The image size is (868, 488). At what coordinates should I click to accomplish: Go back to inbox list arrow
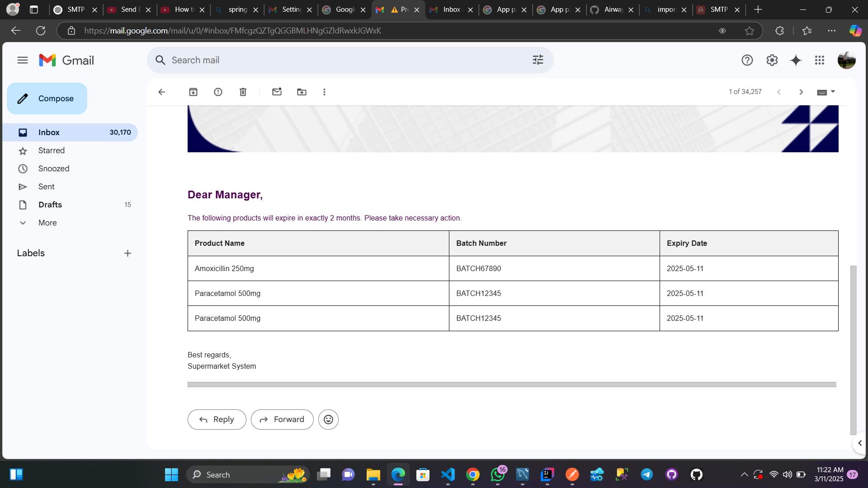(161, 92)
